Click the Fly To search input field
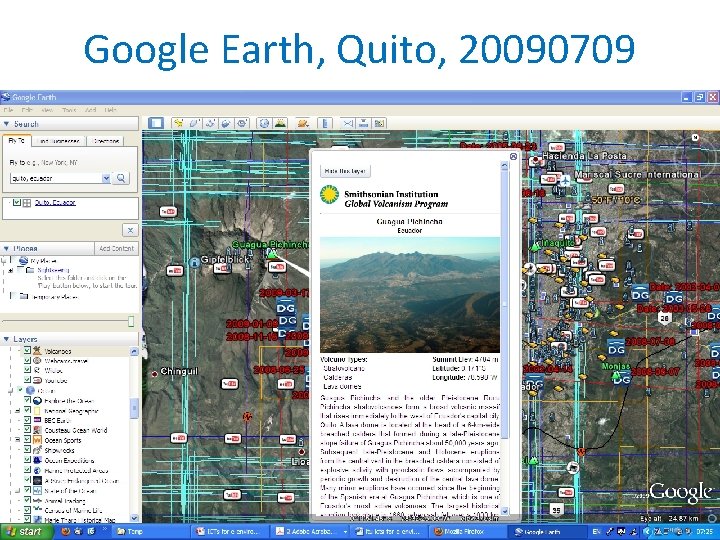Viewport: 720px width, 540px height. point(56,178)
